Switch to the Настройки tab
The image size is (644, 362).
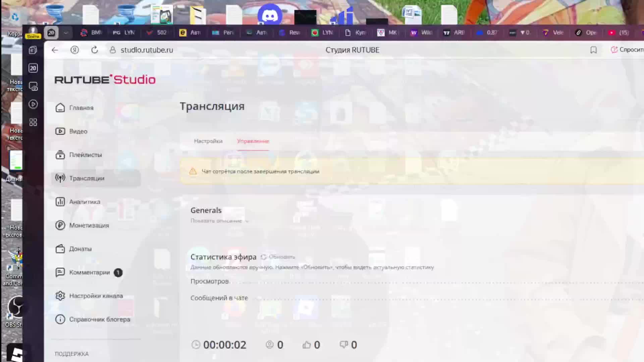[208, 141]
